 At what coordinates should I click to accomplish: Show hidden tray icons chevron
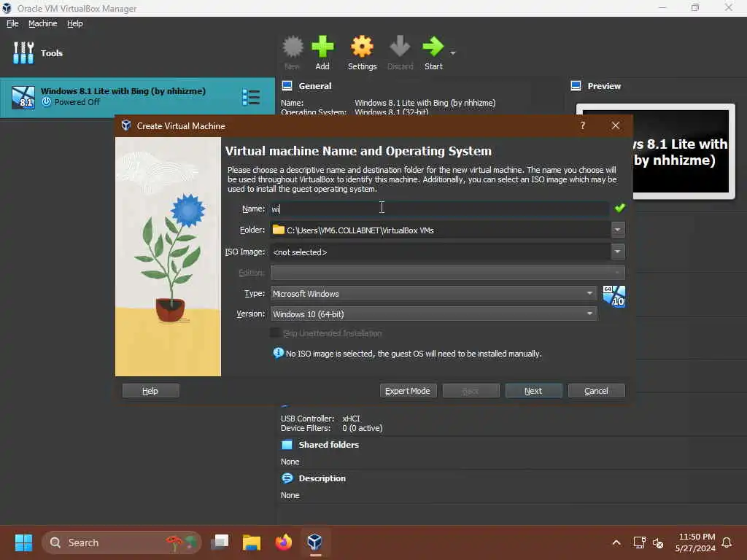(616, 542)
